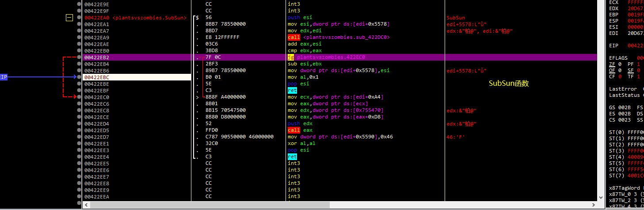This screenshot has width=644, height=210.
Task: Select the EFLAGS register entry
Action: 626,58
